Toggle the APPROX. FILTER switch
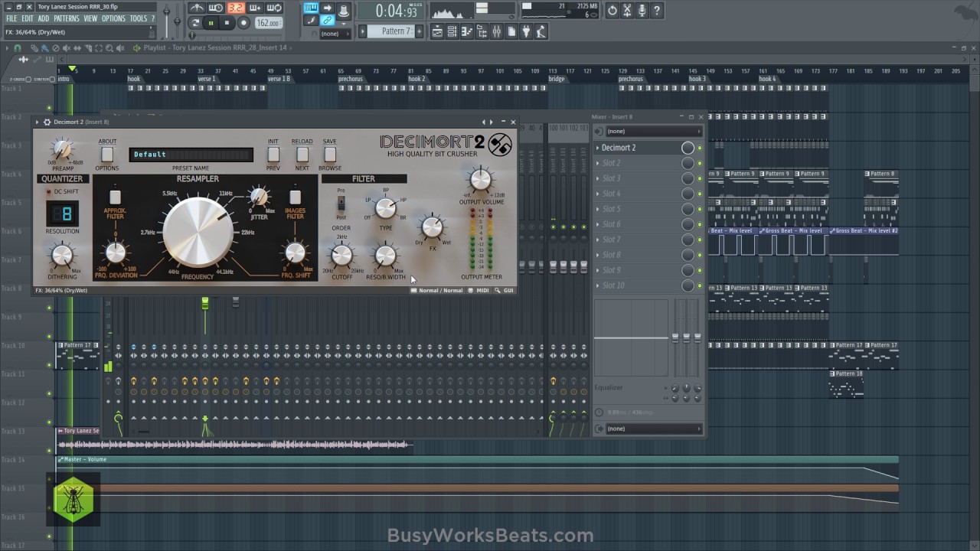Viewport: 980px width, 551px height. (115, 197)
